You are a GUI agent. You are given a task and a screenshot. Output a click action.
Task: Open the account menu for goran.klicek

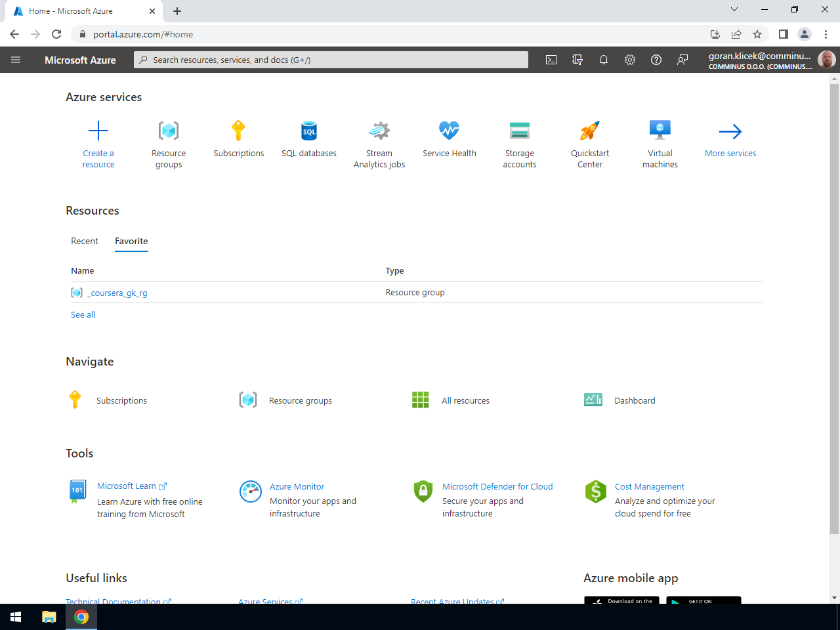pyautogui.click(x=772, y=60)
